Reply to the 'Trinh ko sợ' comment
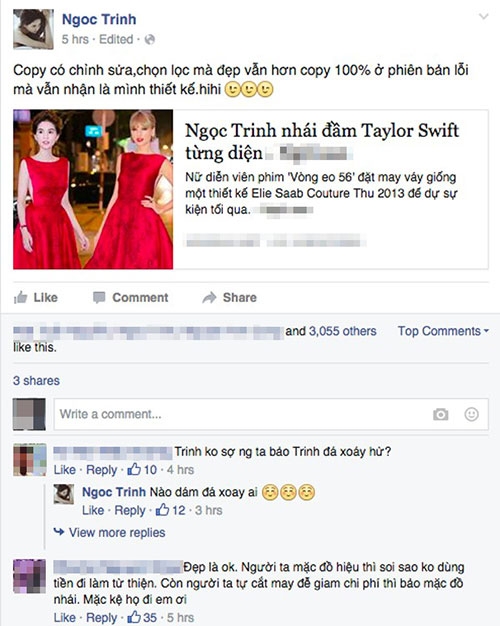Viewport: 500px width, 626px height. click(x=101, y=470)
